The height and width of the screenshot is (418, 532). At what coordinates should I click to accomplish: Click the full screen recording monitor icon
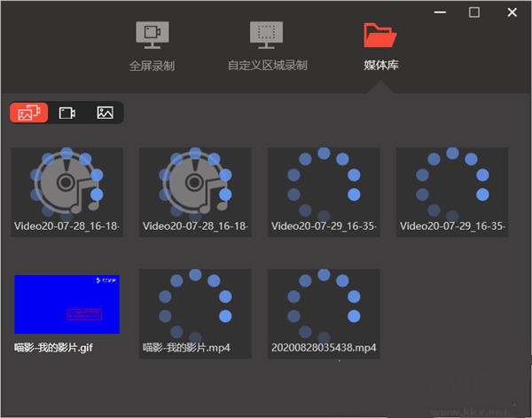click(x=153, y=35)
